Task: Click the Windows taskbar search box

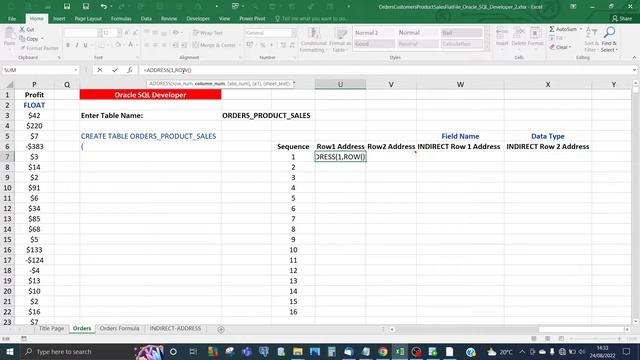Action: [78, 351]
